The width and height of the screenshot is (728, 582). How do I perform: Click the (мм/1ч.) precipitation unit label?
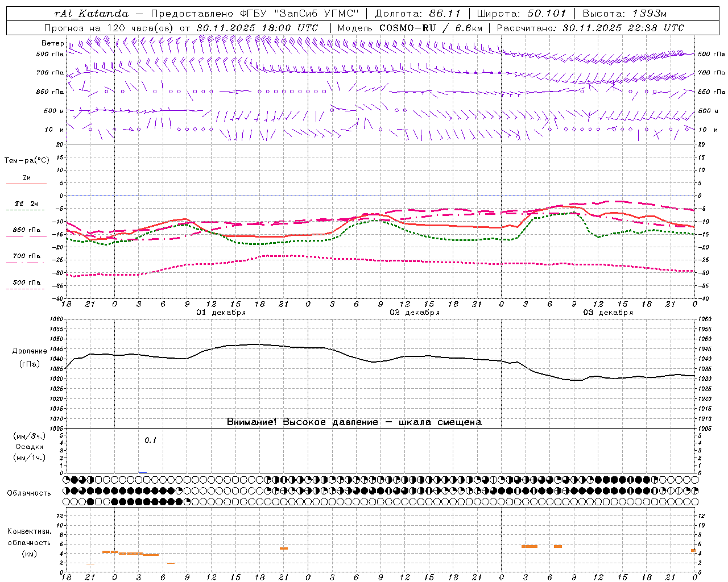click(x=30, y=458)
